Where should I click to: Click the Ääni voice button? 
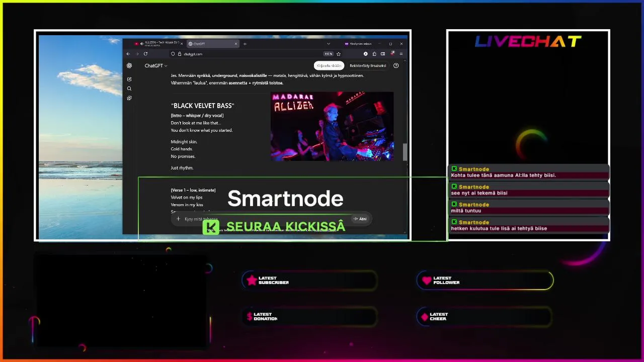(x=360, y=219)
